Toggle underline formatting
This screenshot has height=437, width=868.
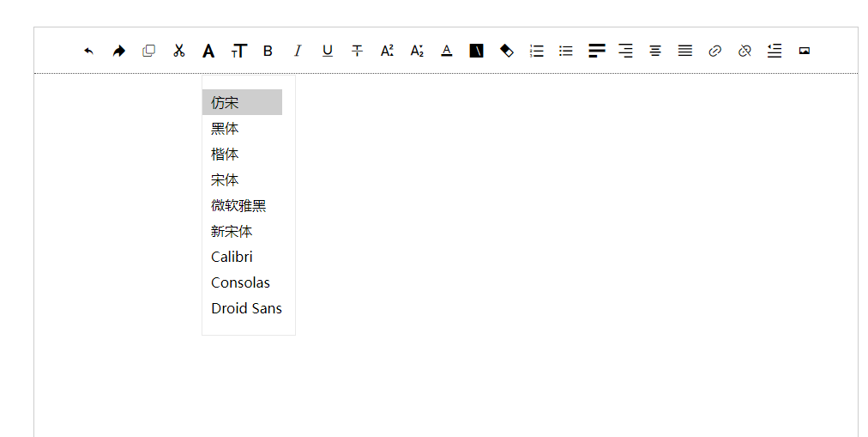coord(328,51)
